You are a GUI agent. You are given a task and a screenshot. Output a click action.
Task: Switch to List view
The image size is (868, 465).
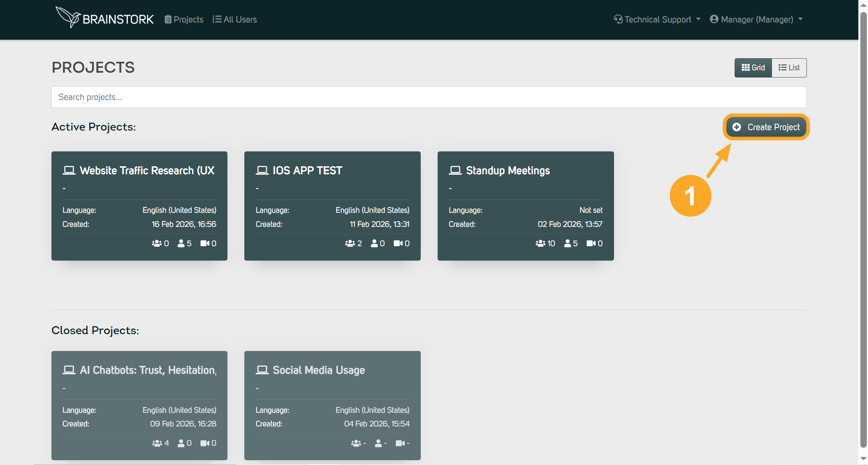(x=789, y=67)
